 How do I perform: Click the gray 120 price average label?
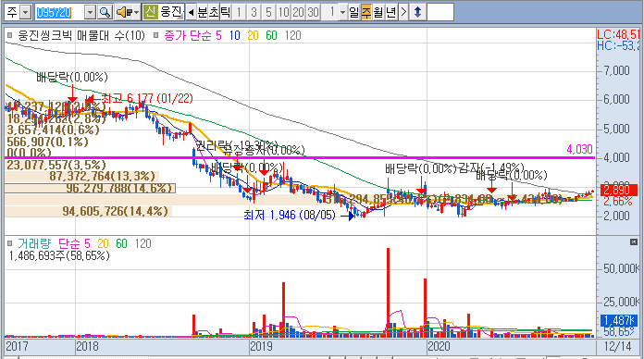[x=292, y=36]
